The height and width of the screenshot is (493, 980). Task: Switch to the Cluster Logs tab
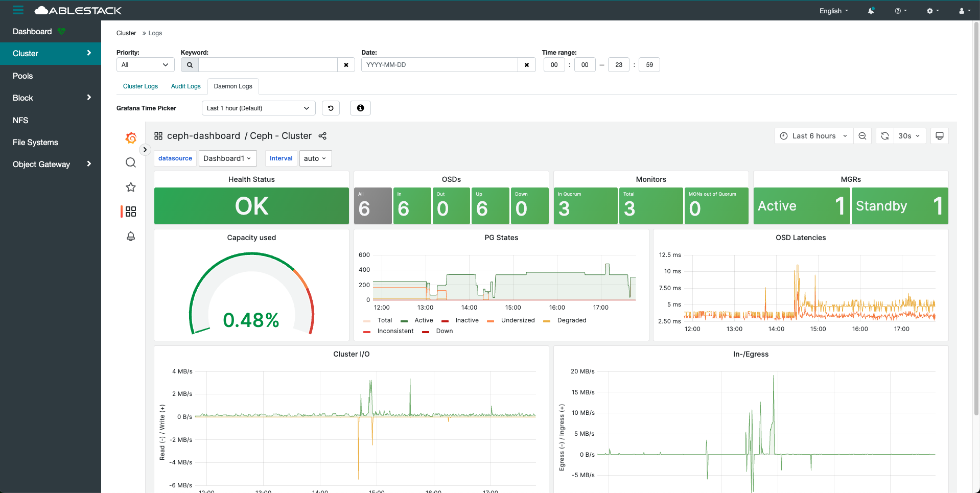click(x=140, y=86)
